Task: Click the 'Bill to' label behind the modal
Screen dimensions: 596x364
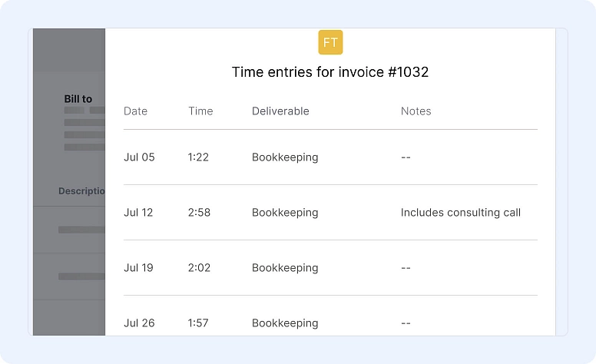Action: 78,99
